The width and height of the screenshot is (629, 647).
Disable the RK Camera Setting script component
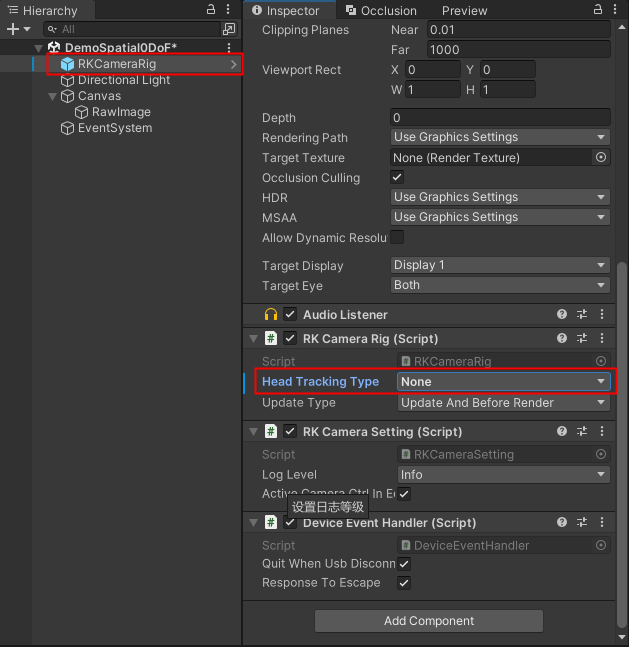(x=290, y=431)
